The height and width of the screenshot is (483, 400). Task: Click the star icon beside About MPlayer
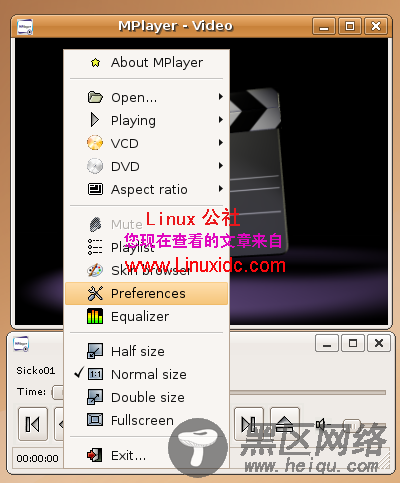pos(95,62)
